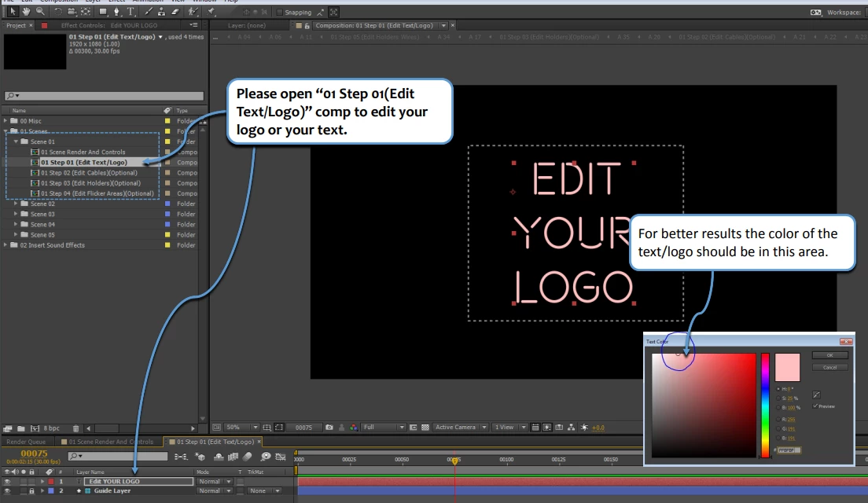Click the pink preview color swatch
868x503 pixels.
[787, 367]
